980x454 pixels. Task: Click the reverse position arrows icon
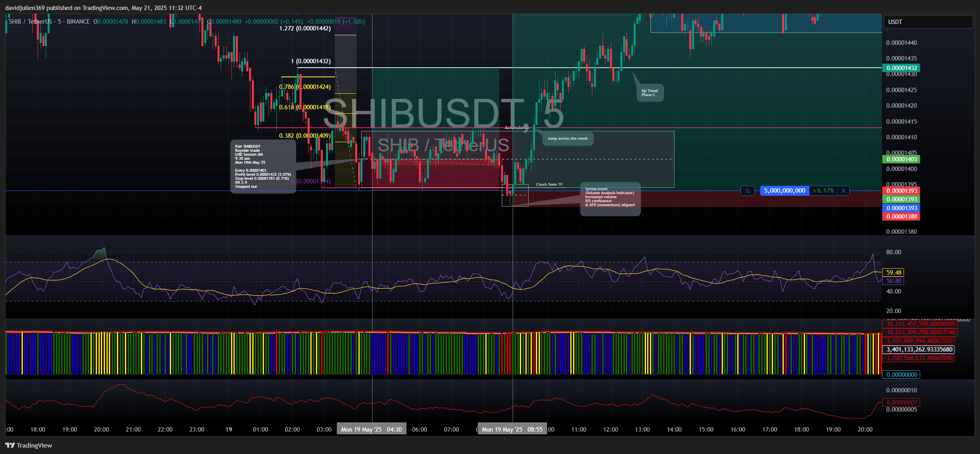(747, 191)
